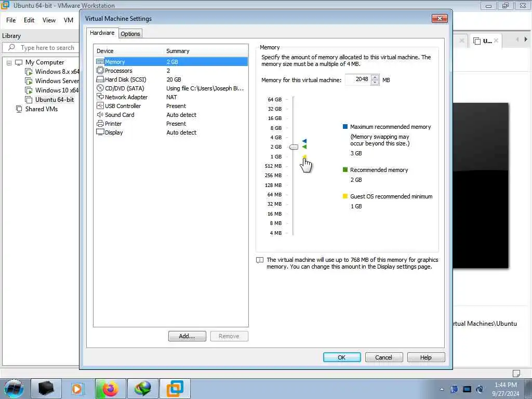The width and height of the screenshot is (532, 399).
Task: Select the Network Adapter icon
Action: coord(100,97)
